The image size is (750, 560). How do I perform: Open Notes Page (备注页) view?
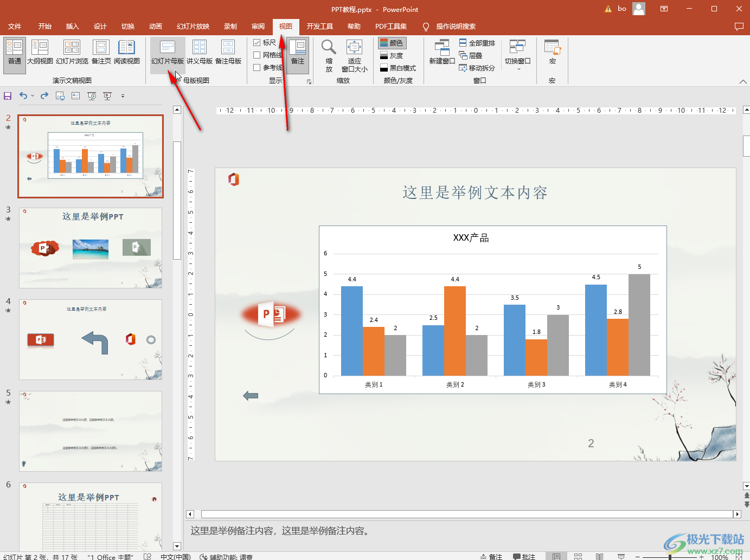coord(101,53)
